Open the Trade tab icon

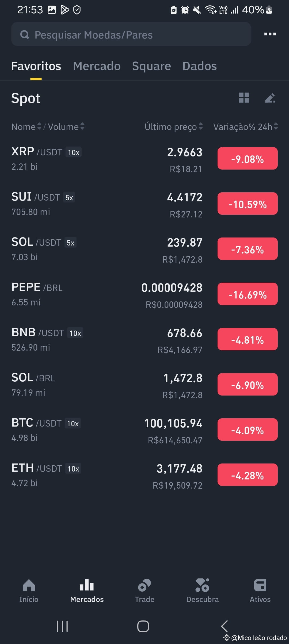click(144, 585)
